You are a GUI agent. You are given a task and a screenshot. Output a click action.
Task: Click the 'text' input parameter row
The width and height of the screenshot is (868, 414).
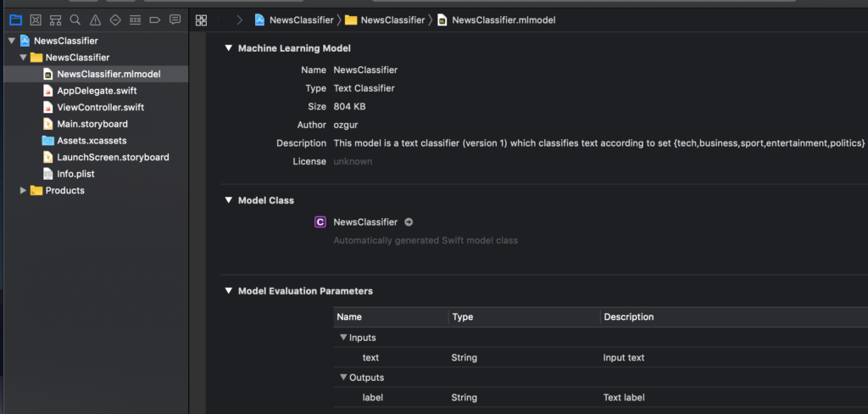click(601, 357)
